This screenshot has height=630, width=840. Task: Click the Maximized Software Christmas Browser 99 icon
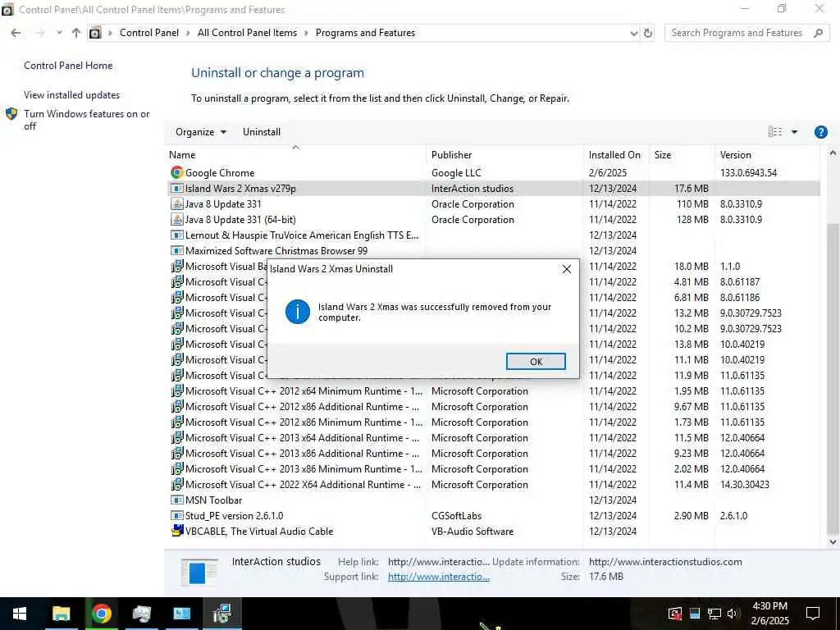point(177,250)
